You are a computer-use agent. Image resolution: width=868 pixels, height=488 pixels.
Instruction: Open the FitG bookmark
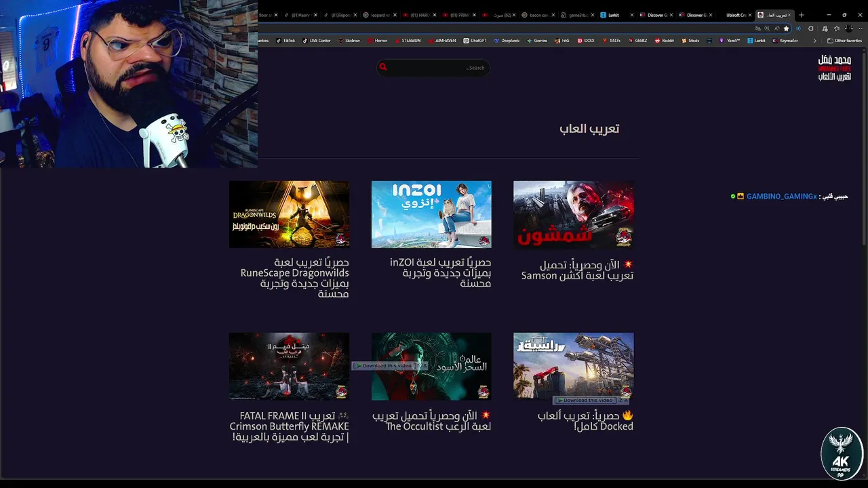tap(562, 41)
